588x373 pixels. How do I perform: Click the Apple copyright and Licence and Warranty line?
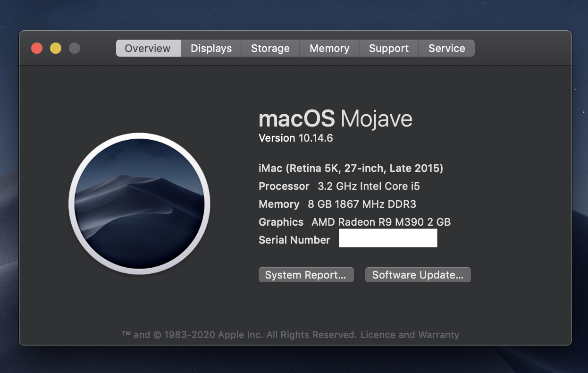click(x=290, y=335)
